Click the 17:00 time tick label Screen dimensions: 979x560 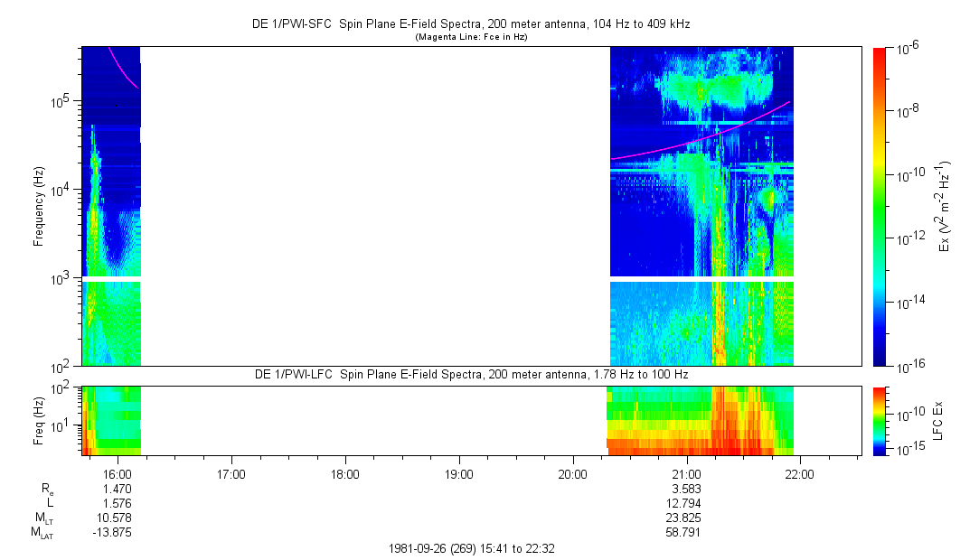pyautogui.click(x=231, y=474)
